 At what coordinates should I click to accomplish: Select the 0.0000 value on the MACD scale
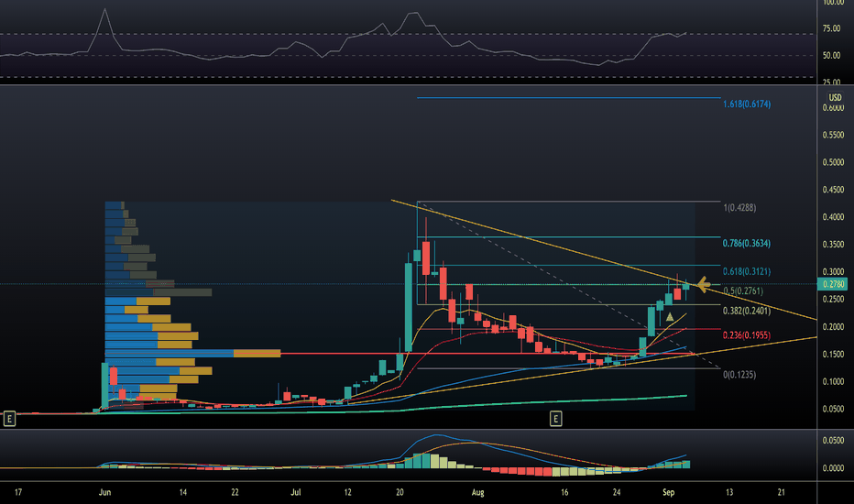[833, 468]
